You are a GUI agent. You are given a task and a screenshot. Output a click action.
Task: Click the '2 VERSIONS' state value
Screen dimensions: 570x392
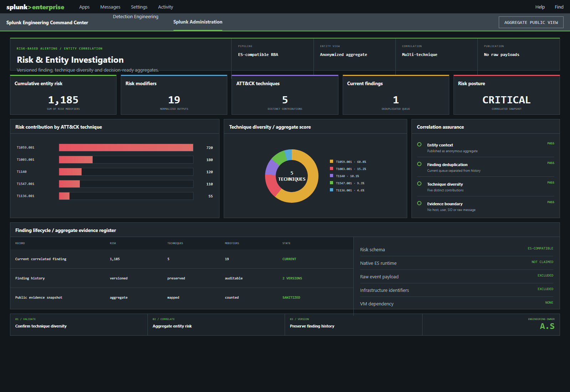point(292,278)
